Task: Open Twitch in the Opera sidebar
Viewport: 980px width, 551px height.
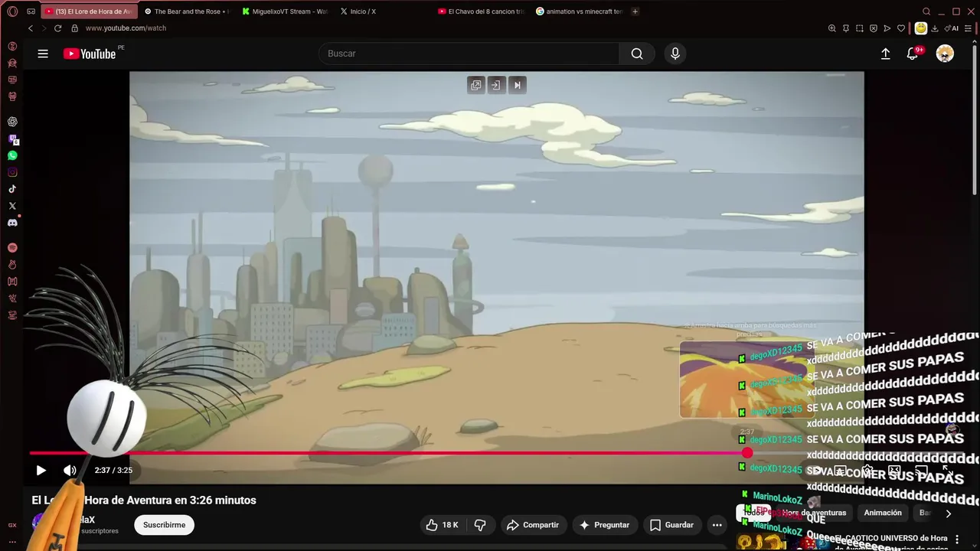Action: click(12, 139)
